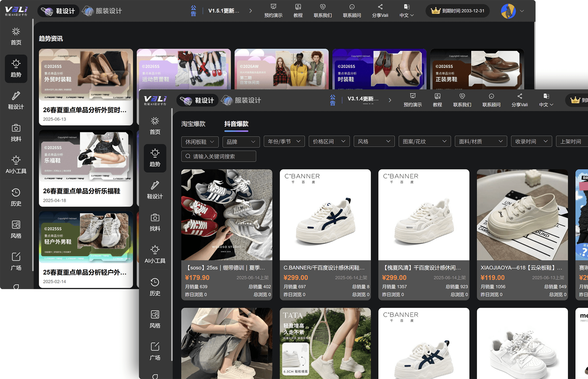The width and height of the screenshot is (588, 379).
Task: Click 历史 icon in front window sidebar
Action: 155,282
